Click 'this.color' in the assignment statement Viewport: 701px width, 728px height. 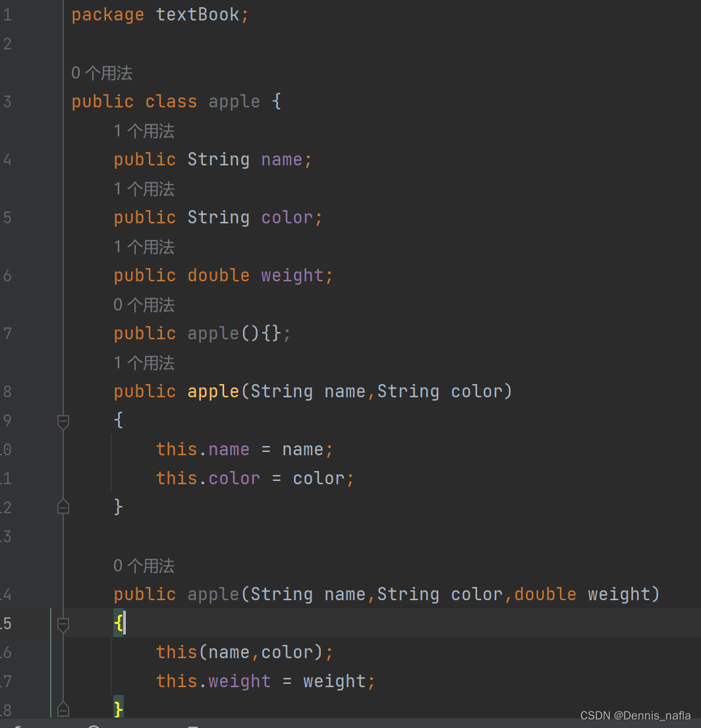(208, 478)
